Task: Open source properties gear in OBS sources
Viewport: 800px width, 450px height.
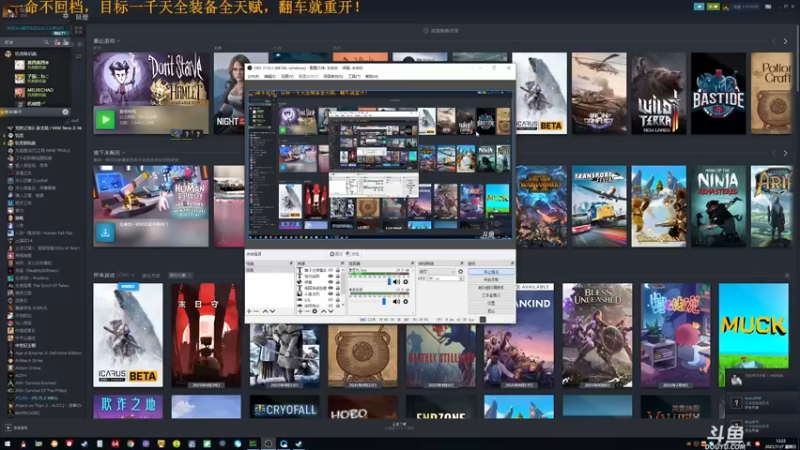Action: (x=315, y=311)
